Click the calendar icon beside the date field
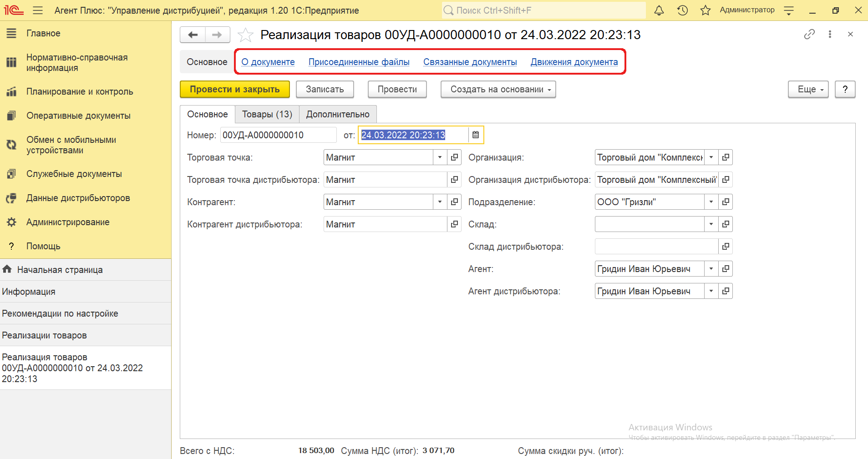The width and height of the screenshot is (868, 459). tap(476, 135)
